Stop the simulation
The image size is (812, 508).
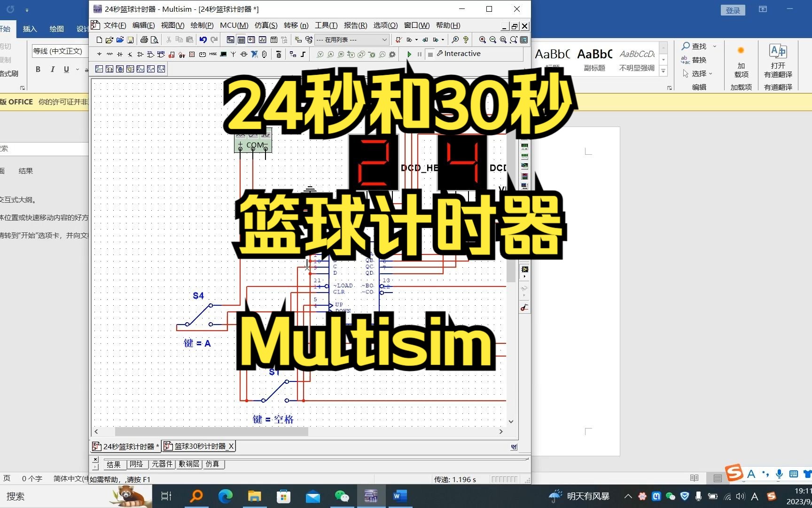click(x=430, y=55)
